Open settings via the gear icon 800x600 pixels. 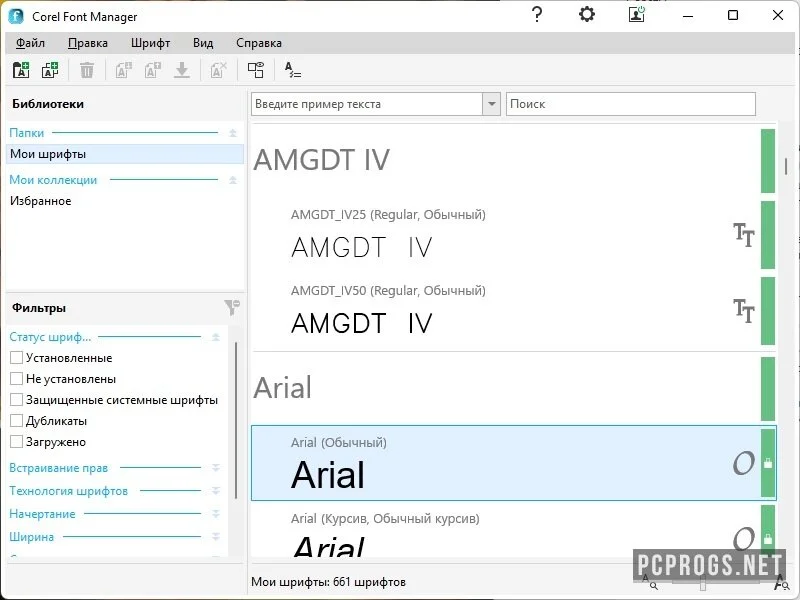pyautogui.click(x=587, y=14)
